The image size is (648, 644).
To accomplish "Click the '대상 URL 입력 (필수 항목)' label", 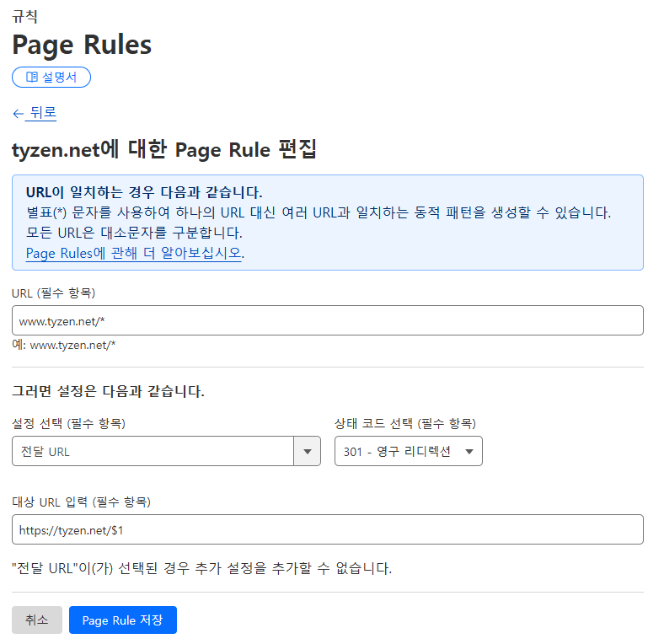I will 81,502.
